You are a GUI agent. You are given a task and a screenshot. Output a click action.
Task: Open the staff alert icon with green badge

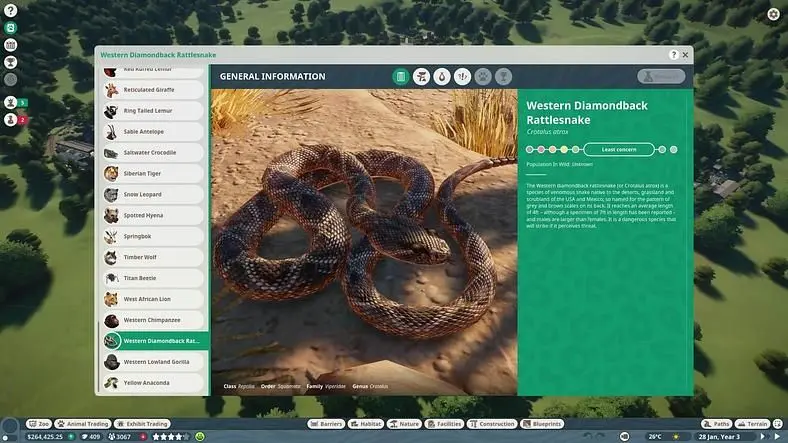tap(11, 102)
